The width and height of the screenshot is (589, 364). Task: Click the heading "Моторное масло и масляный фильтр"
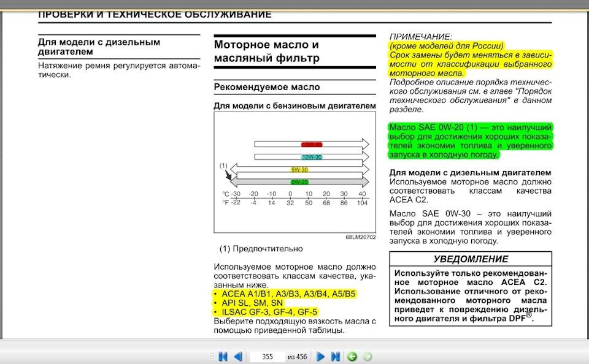coord(267,51)
